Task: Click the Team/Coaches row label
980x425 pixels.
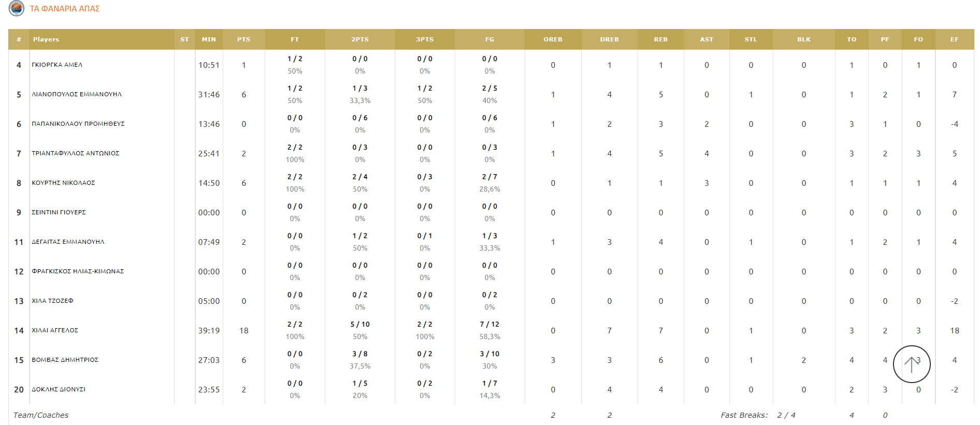Action: pos(41,415)
